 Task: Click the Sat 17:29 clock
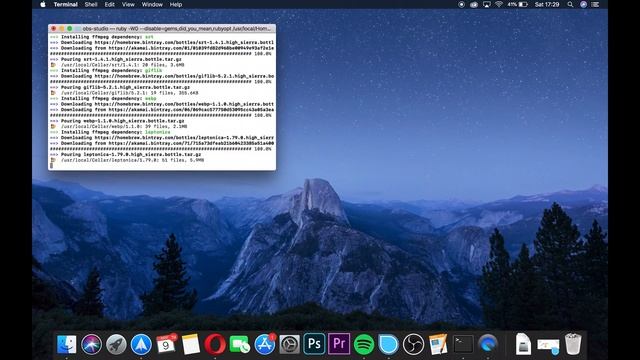click(547, 4)
